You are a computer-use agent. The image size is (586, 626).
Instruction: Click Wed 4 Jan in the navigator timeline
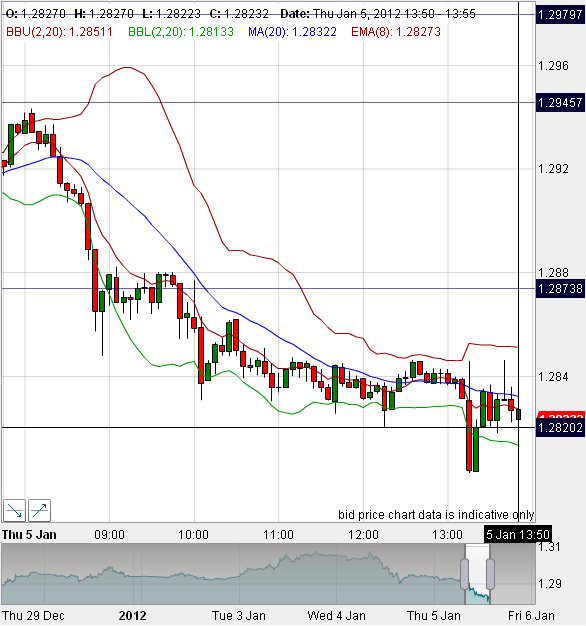[x=336, y=616]
